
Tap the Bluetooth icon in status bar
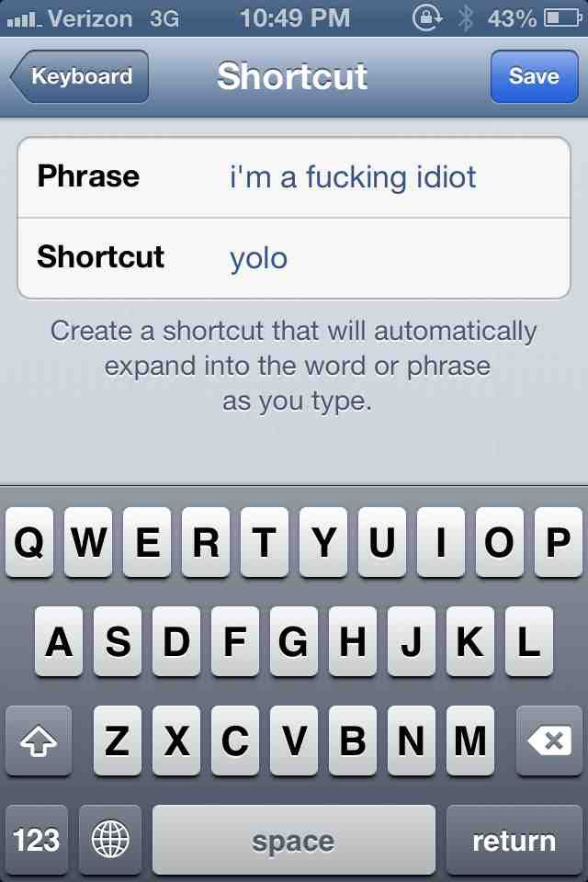pos(465,18)
